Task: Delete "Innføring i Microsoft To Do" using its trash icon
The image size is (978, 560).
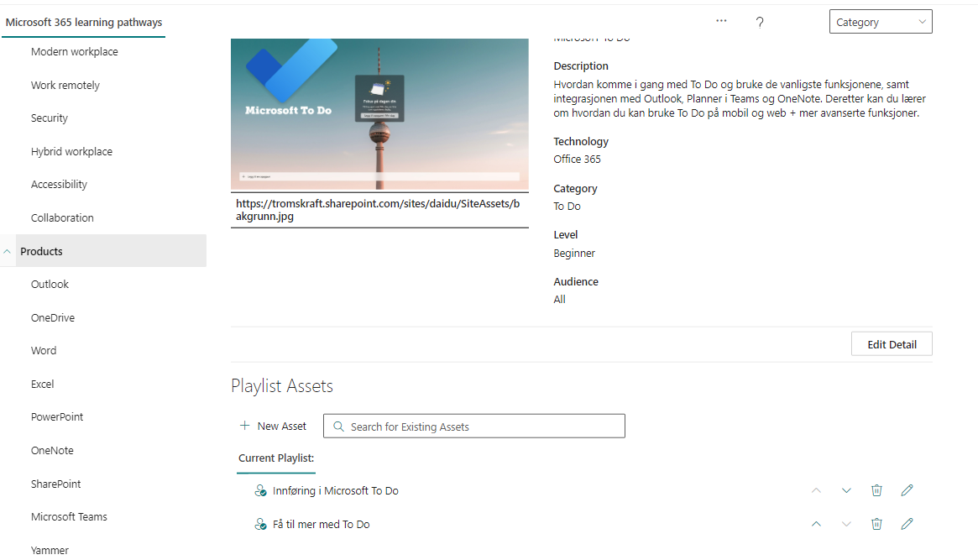Action: click(x=876, y=490)
